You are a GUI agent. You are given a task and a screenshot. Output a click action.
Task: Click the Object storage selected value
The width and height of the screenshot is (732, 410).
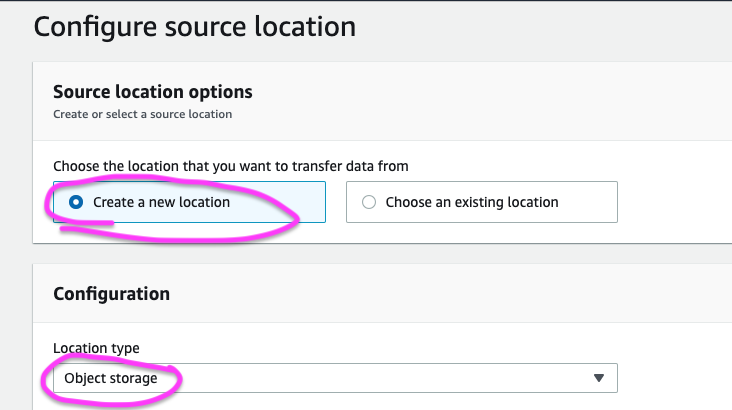111,378
